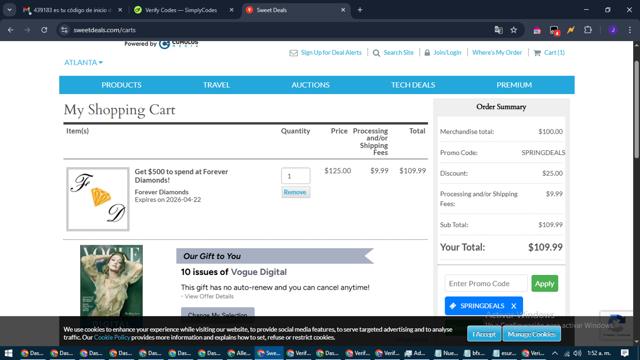Open the tab search dropdown arrow
Screen dimensions: 640x360
click(9, 10)
